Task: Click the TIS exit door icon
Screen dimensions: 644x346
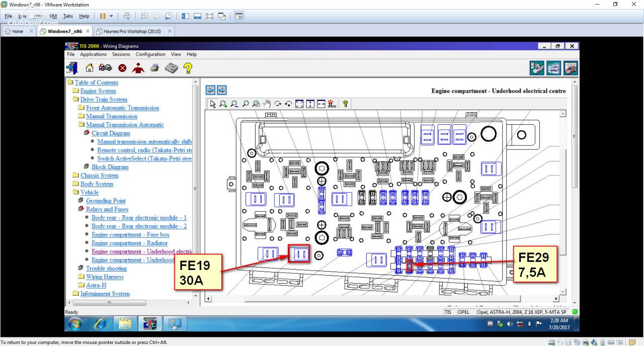Action: tap(71, 68)
